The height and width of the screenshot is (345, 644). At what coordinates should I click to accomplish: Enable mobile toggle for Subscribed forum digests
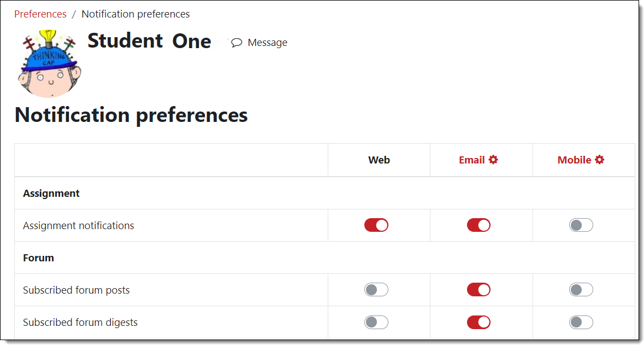[x=581, y=322]
